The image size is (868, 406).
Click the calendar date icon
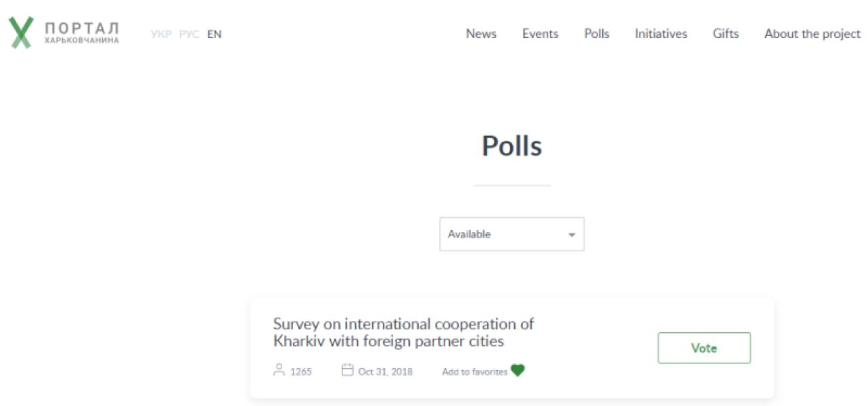(x=348, y=369)
